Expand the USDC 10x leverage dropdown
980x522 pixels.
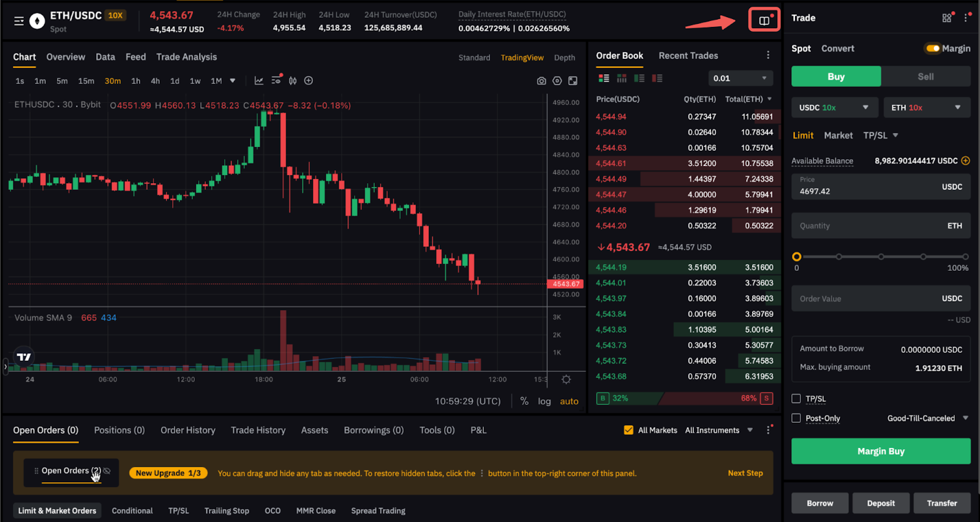click(x=834, y=108)
